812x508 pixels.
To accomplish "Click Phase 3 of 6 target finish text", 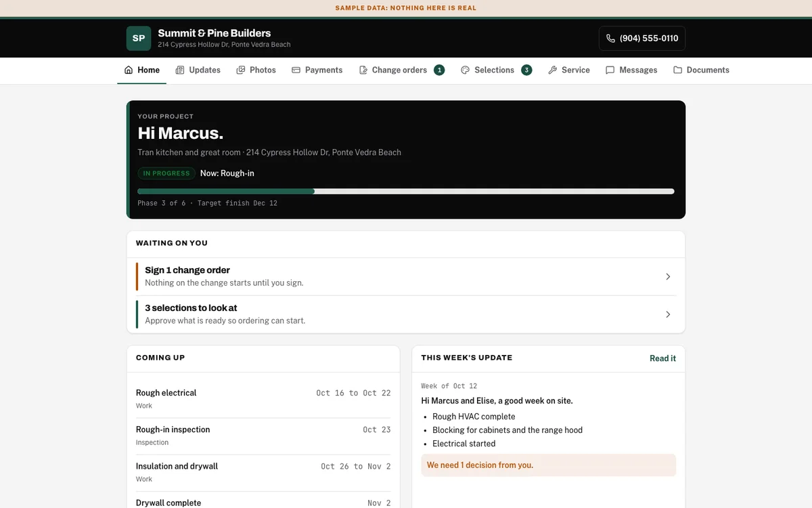I will tap(207, 203).
